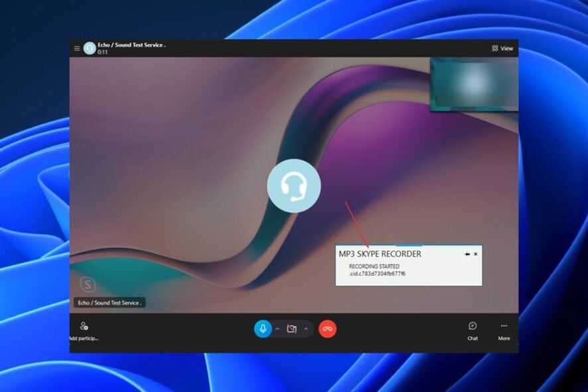Mute the microphone
The image size is (588, 392).
click(263, 328)
